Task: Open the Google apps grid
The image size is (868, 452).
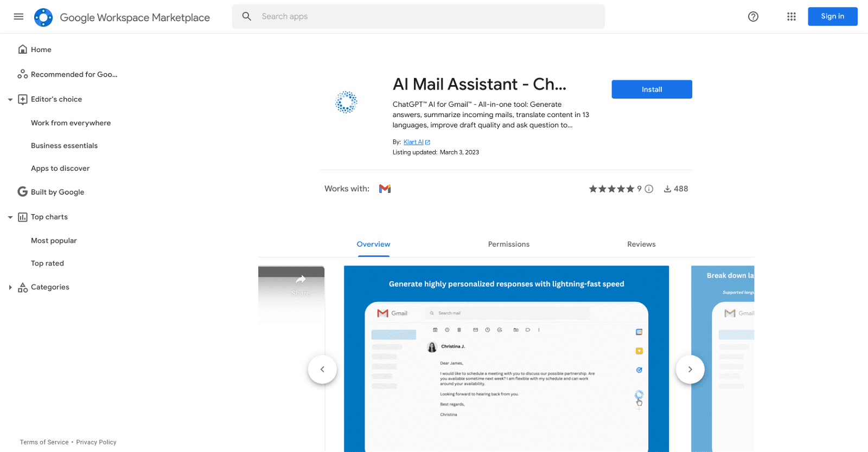Action: point(792,16)
